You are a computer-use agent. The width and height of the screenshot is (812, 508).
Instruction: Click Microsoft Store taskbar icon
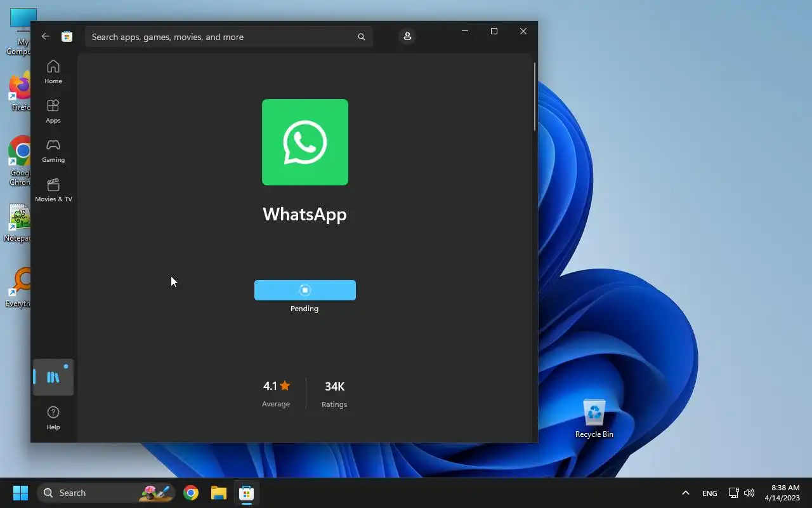click(247, 493)
